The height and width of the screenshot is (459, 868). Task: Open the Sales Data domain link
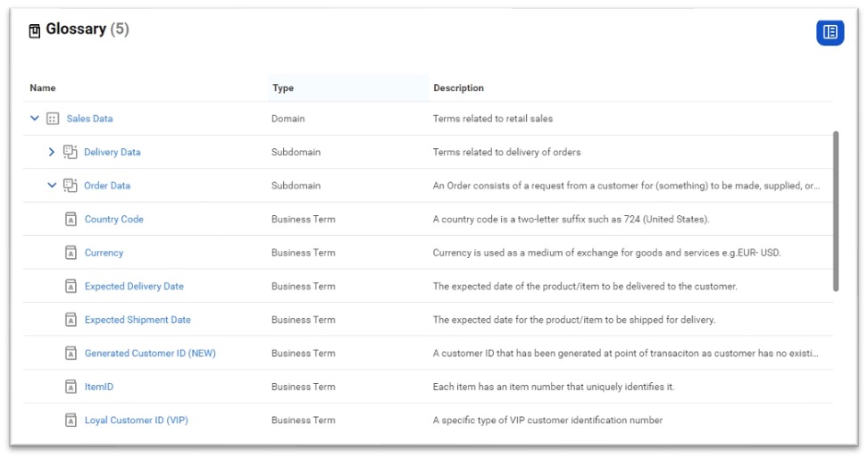click(89, 119)
